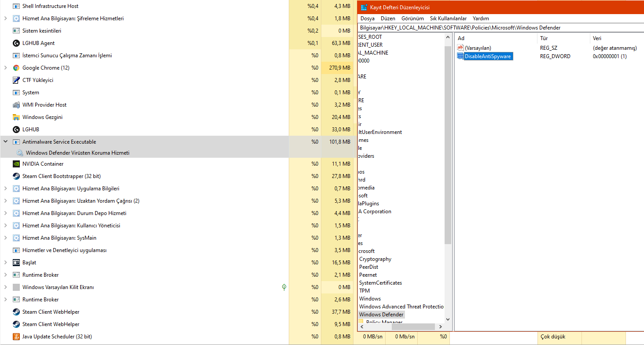This screenshot has height=345, width=644.
Task: Expand the Şifreleme Hizmetleri process group
Action: point(5,19)
